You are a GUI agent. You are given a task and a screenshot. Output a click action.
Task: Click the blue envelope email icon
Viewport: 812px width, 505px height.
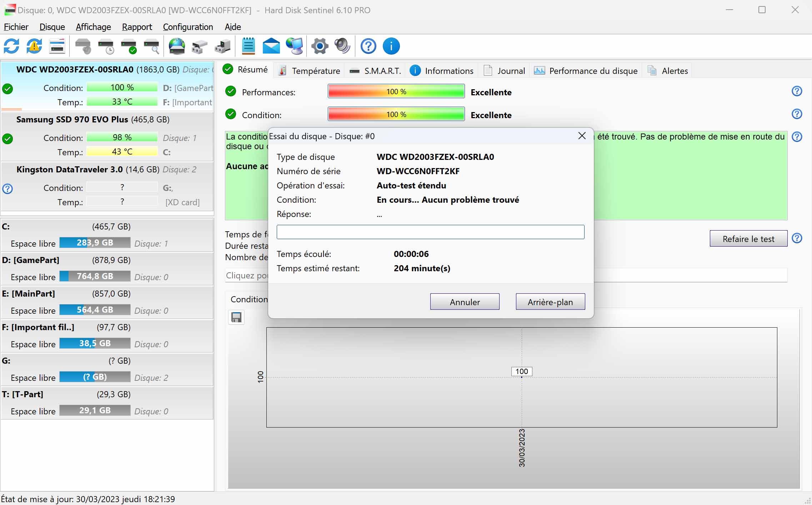point(271,46)
